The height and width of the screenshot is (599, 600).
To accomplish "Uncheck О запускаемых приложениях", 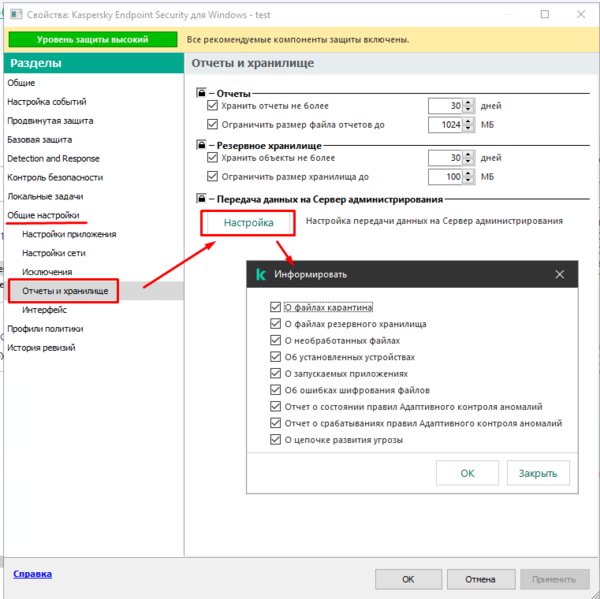I will [275, 373].
